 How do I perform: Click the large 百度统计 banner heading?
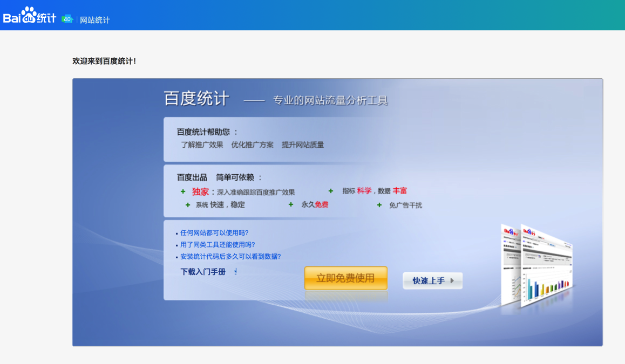pos(196,98)
